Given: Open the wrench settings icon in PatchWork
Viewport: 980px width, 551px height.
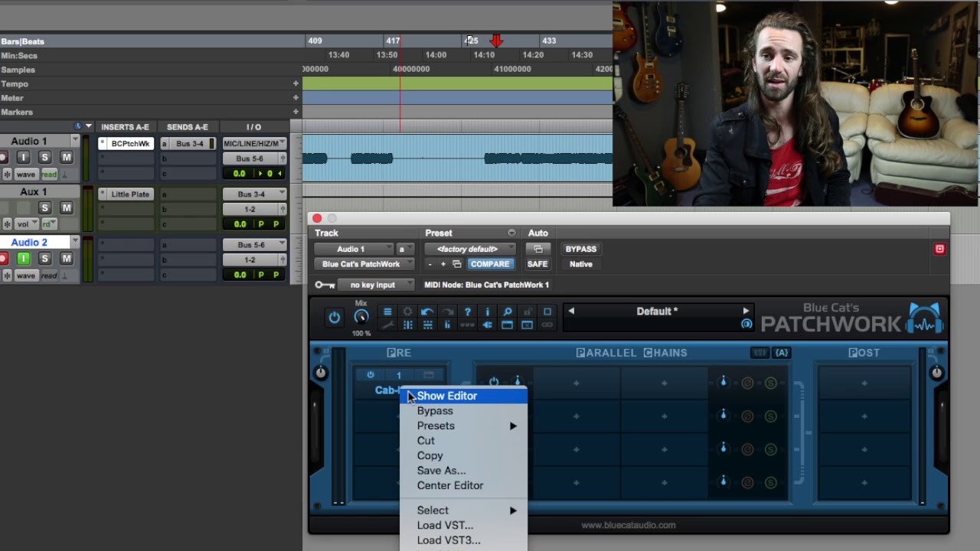Looking at the screenshot, I should coord(387,325).
